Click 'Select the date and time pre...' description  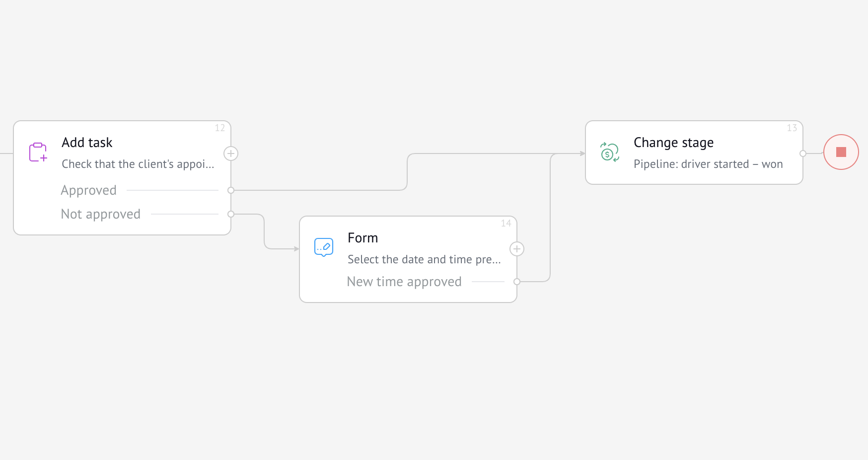(x=424, y=259)
